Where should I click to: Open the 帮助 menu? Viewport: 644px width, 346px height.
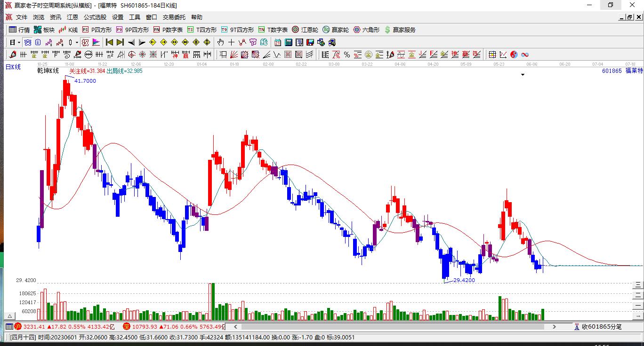(197, 17)
